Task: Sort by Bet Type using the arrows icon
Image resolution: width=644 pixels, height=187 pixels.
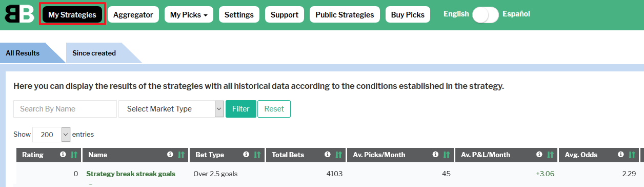Action: pos(257,155)
